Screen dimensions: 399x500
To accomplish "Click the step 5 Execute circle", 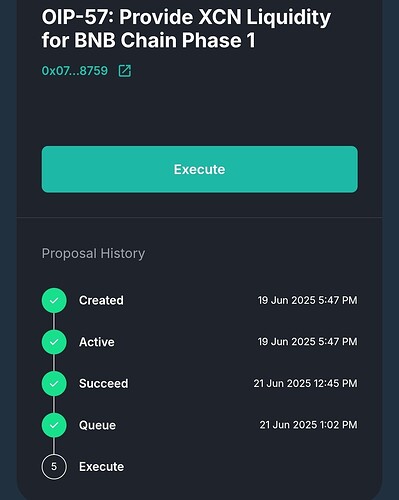I will (x=54, y=467).
